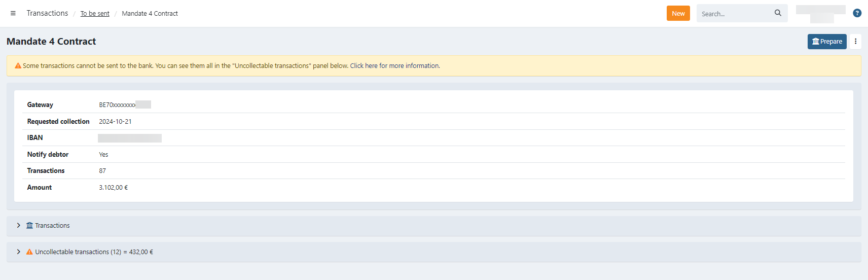The height and width of the screenshot is (280, 868).
Task: Open the user account dropdown at top right
Action: (x=820, y=13)
